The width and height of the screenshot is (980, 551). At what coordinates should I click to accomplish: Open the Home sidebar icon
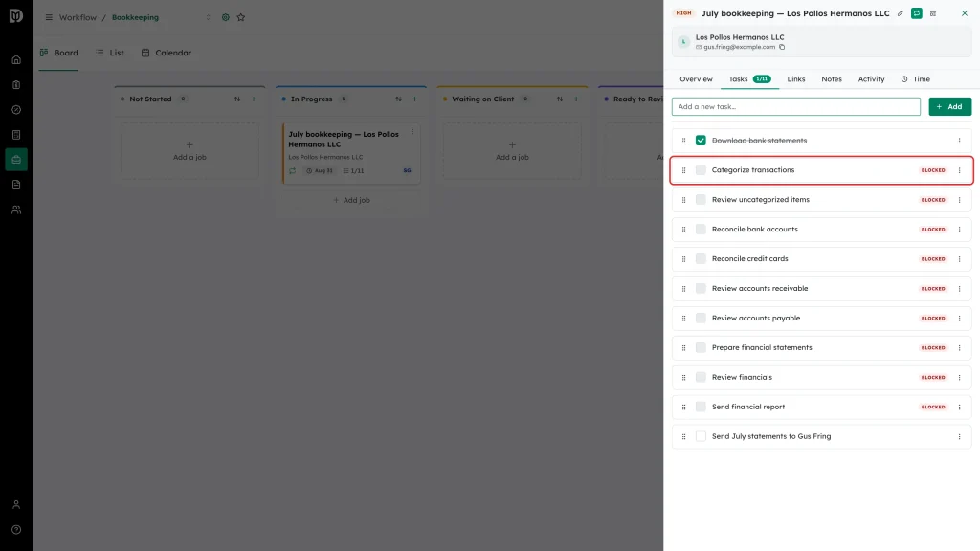pyautogui.click(x=16, y=60)
